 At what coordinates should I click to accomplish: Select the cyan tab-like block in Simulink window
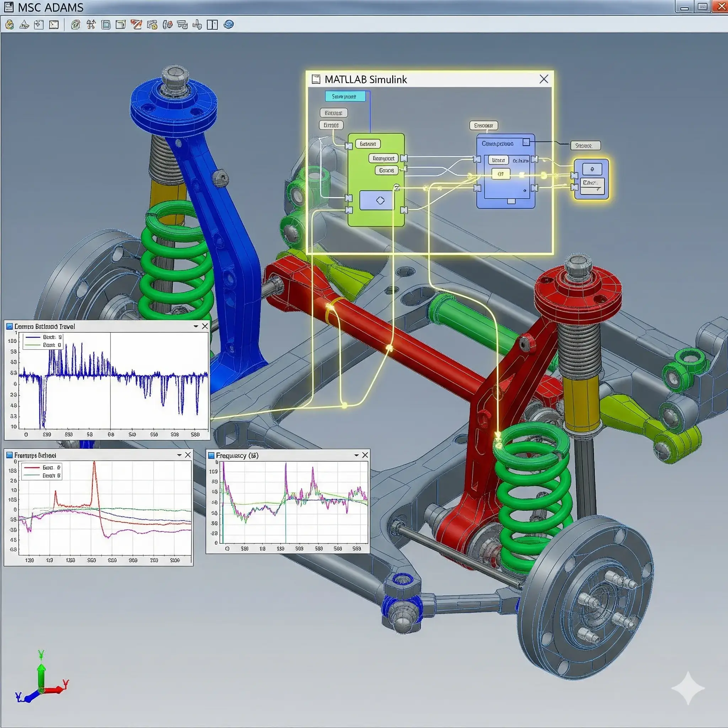(345, 96)
